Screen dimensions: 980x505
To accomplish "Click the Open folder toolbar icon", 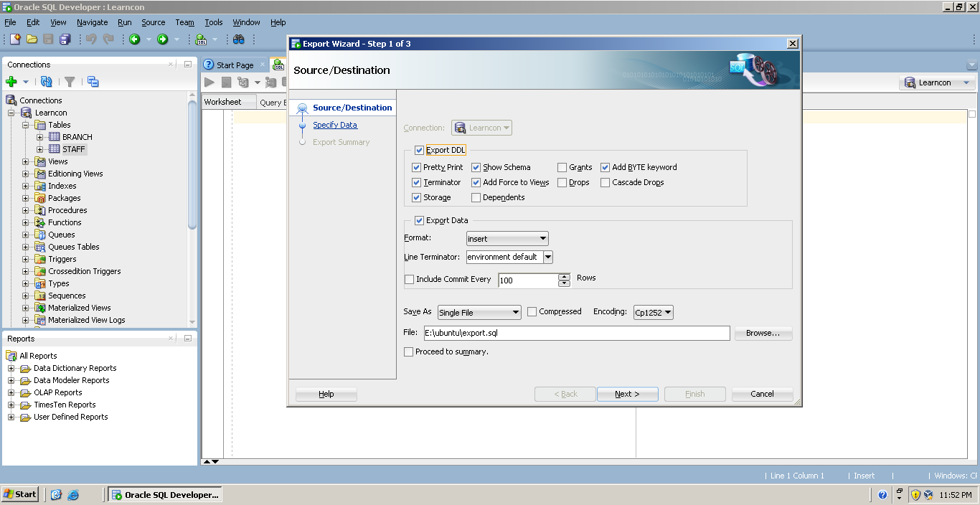I will point(32,39).
